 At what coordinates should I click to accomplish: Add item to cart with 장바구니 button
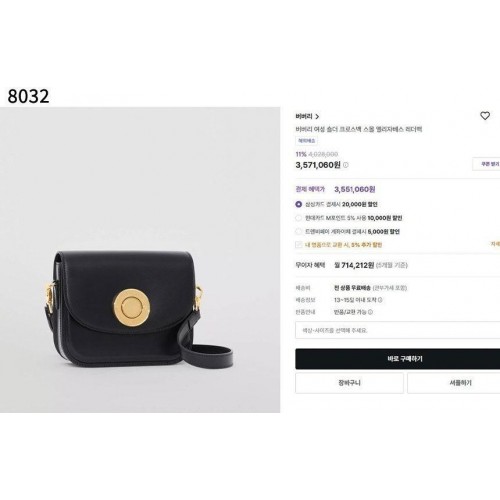click(x=349, y=383)
